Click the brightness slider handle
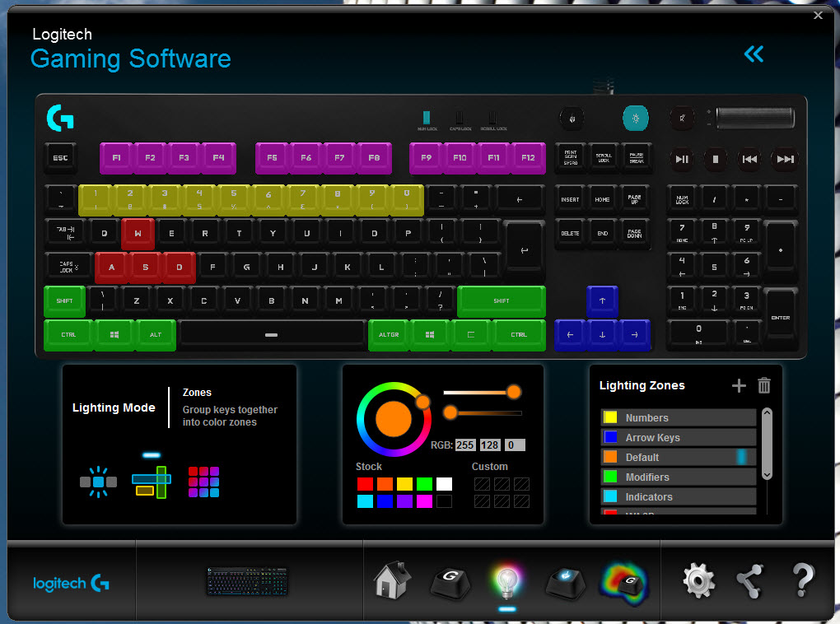Viewport: 840px width, 624px height. (450, 412)
